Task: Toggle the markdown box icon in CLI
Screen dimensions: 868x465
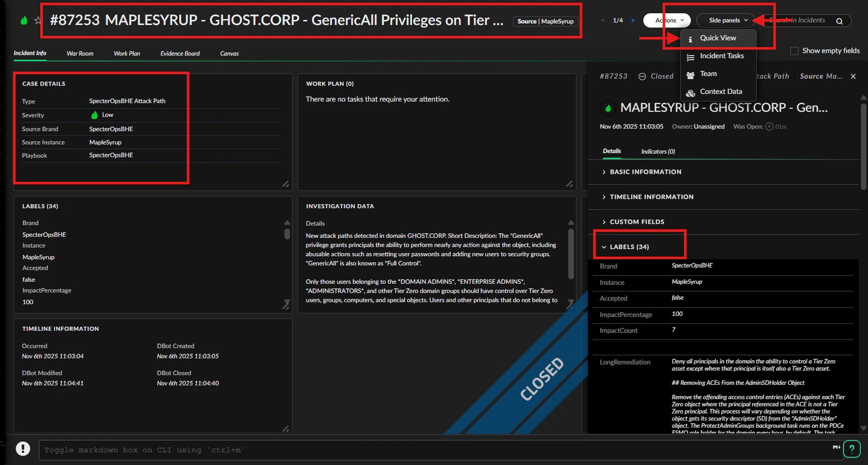Action: [836, 447]
